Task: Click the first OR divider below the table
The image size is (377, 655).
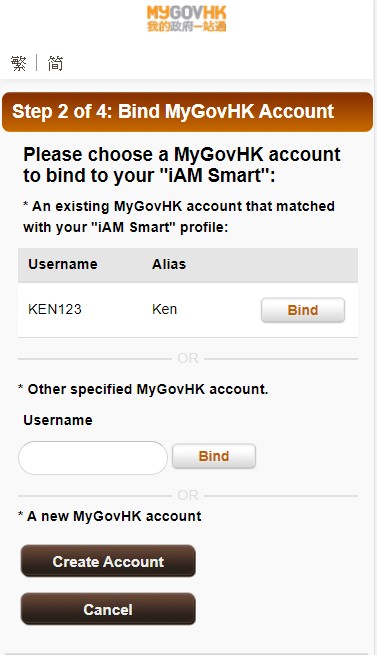Action: coord(188,358)
